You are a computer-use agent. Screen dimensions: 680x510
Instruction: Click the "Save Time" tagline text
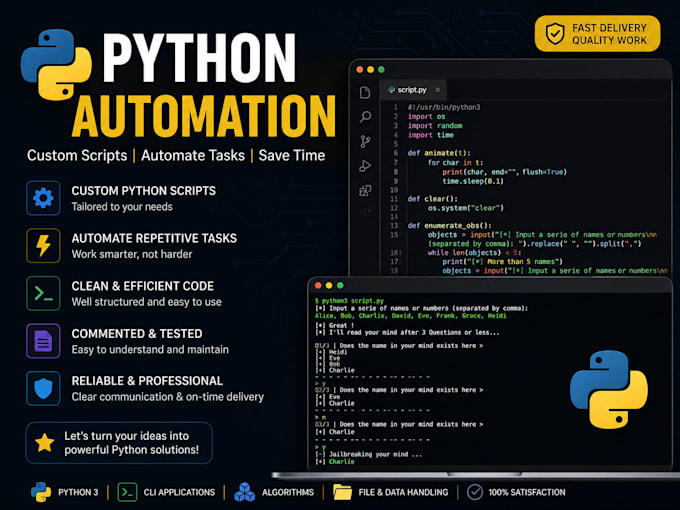point(292,155)
